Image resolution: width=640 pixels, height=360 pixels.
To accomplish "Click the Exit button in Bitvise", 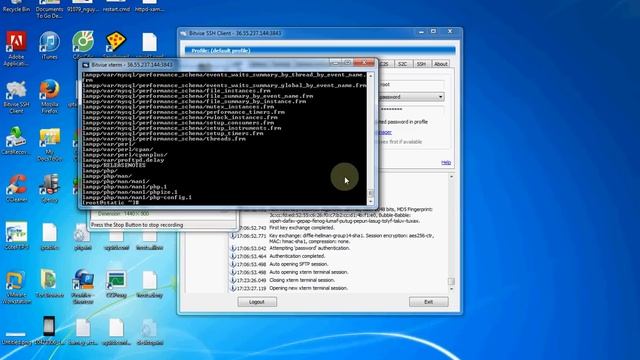I will coord(429,302).
